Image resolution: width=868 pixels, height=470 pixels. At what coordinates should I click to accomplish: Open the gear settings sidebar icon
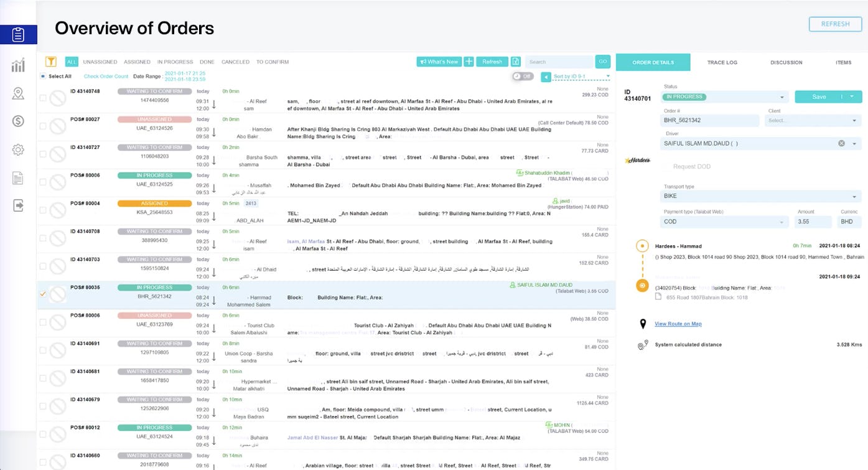[x=18, y=149]
